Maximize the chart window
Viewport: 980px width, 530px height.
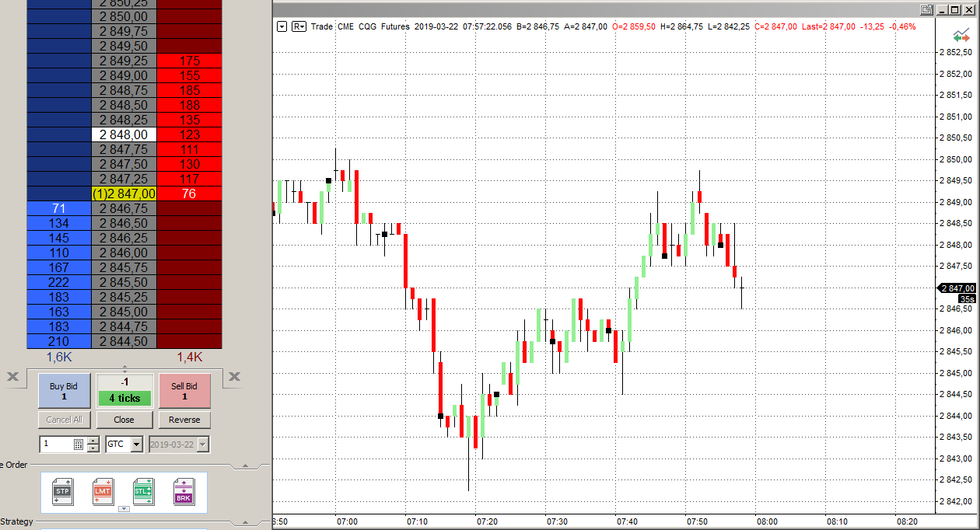955,9
